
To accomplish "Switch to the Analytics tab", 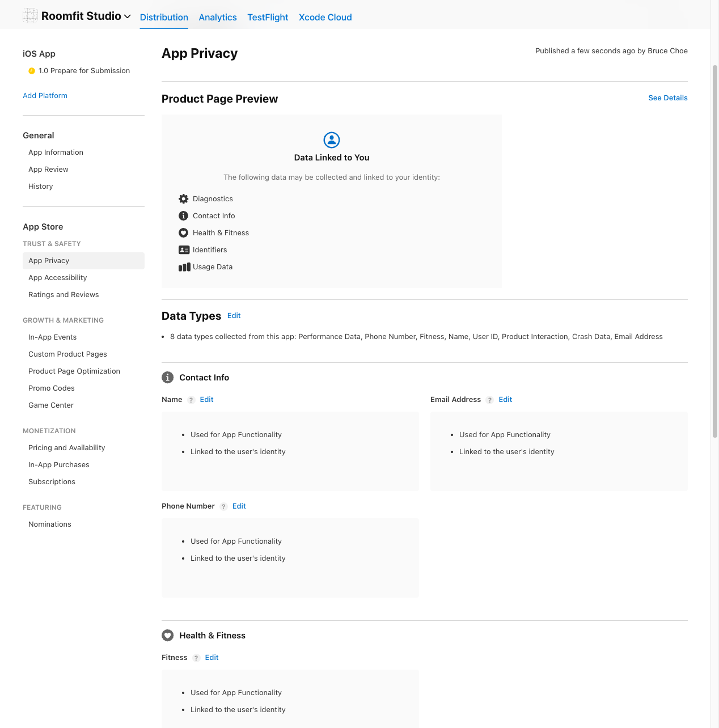I will click(x=218, y=17).
